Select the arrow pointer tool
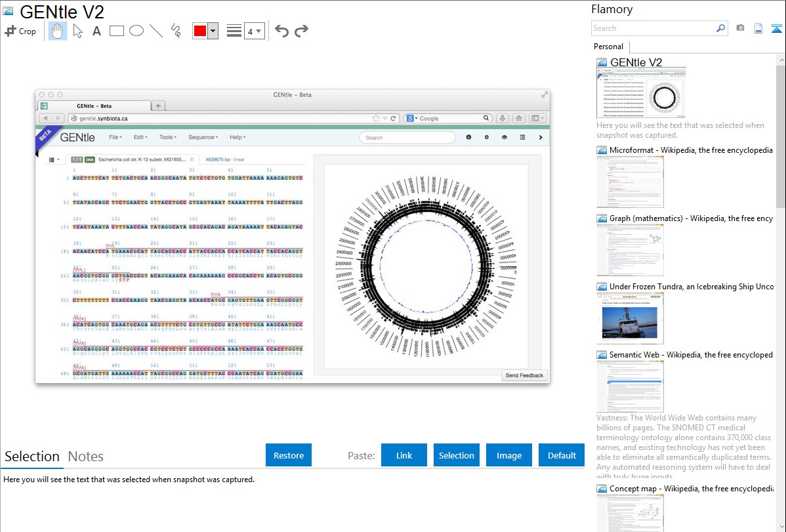786x532 pixels. (77, 31)
